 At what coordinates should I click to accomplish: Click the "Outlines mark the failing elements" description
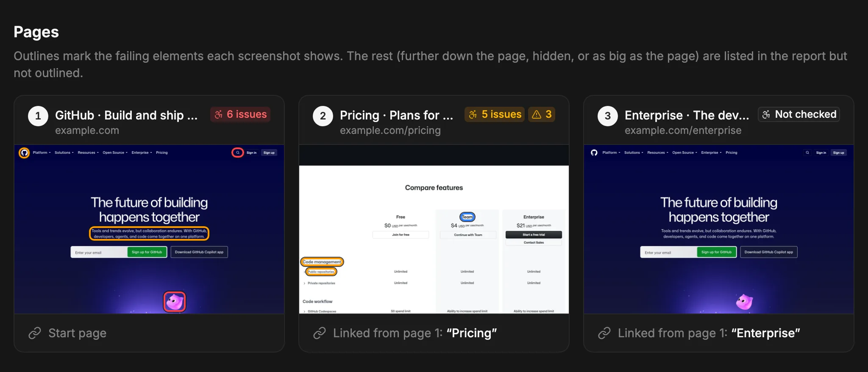pyautogui.click(x=431, y=64)
